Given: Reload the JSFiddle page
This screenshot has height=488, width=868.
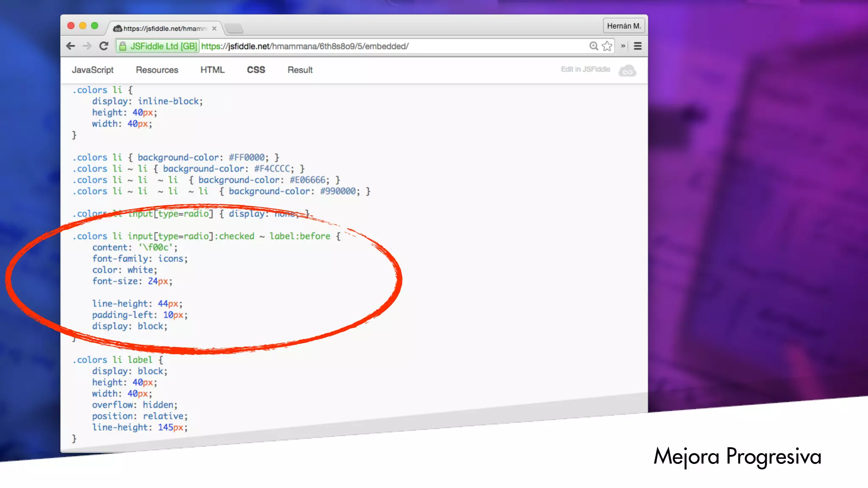Looking at the screenshot, I should [x=104, y=46].
